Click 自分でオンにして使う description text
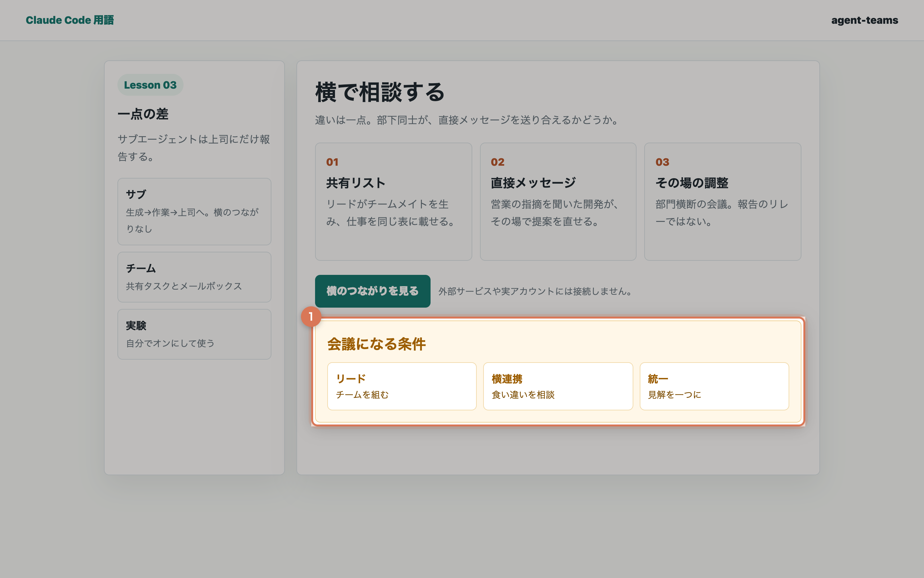This screenshot has width=924, height=578. 170,343
